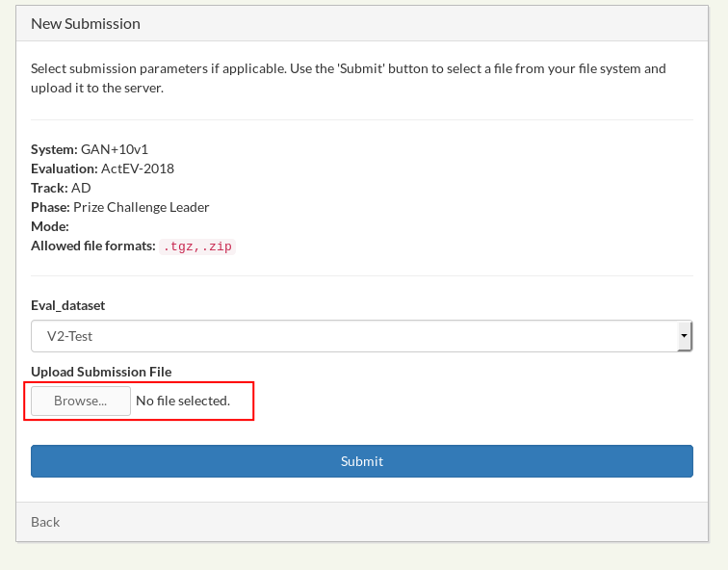Click the 'Allowed file formats:' label
The height and width of the screenshot is (570, 728).
92,246
